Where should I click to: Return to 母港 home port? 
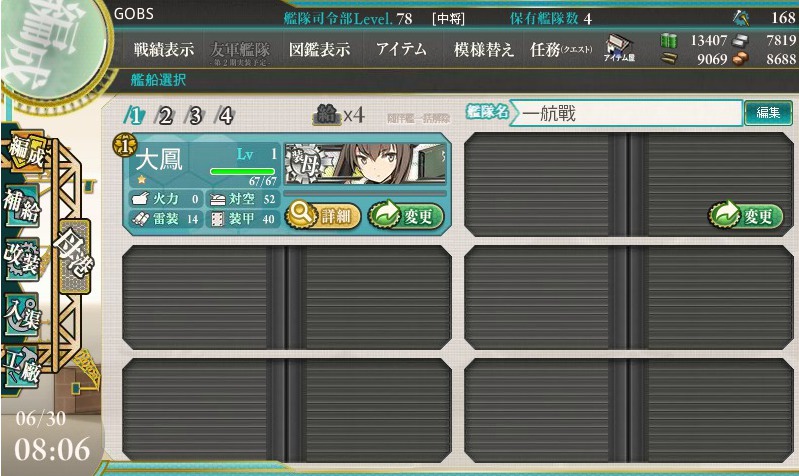74,256
